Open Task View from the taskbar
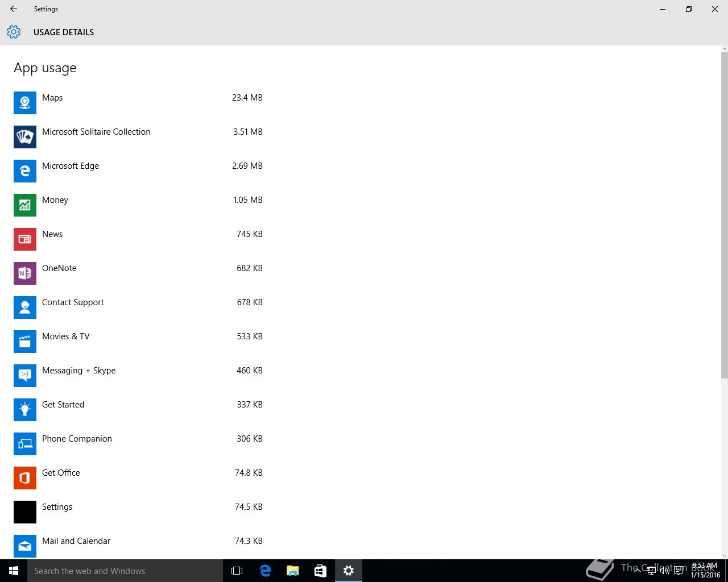The image size is (728, 582). [x=237, y=571]
